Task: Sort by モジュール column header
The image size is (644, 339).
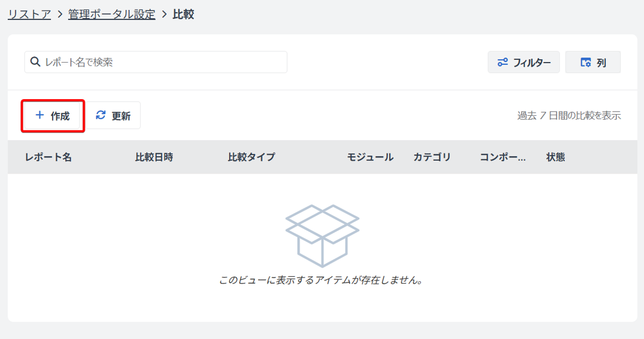Action: pyautogui.click(x=370, y=157)
